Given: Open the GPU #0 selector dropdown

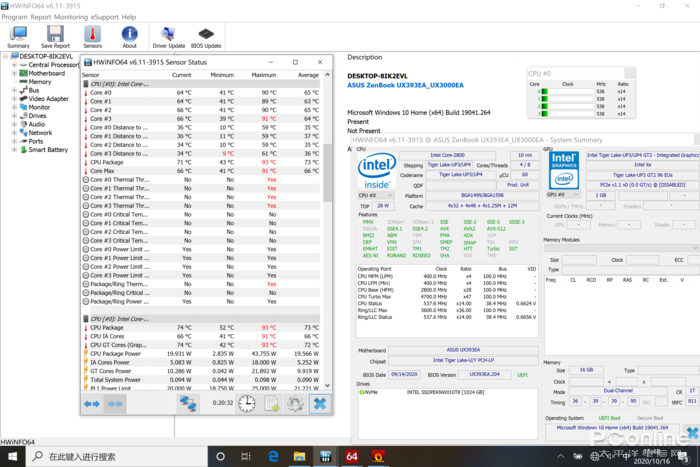Looking at the screenshot, I should point(563,195).
